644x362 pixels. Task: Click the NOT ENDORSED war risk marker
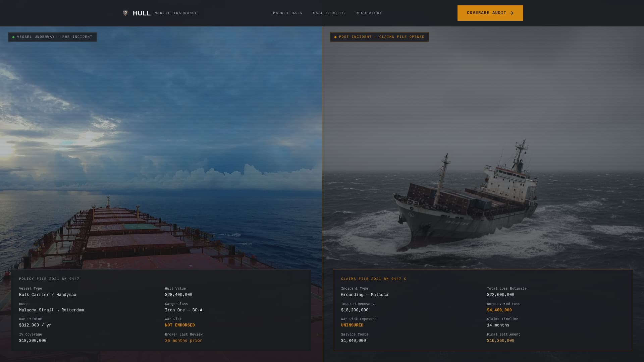(x=179, y=325)
